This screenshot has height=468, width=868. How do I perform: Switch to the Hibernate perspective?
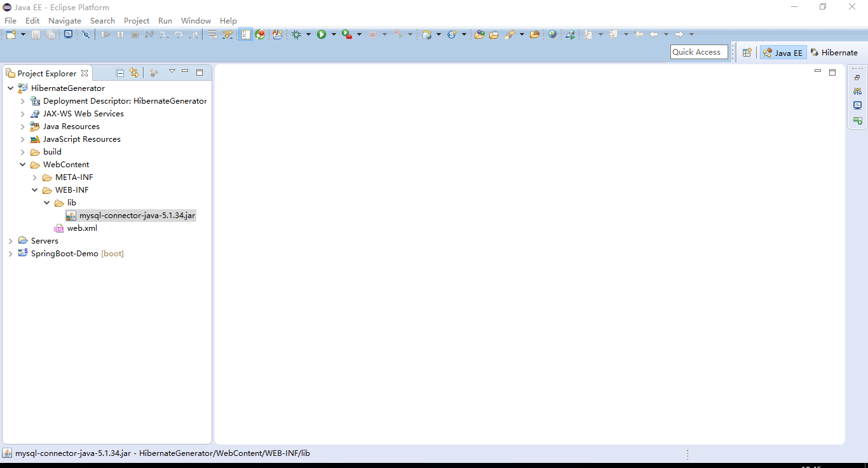click(x=834, y=53)
